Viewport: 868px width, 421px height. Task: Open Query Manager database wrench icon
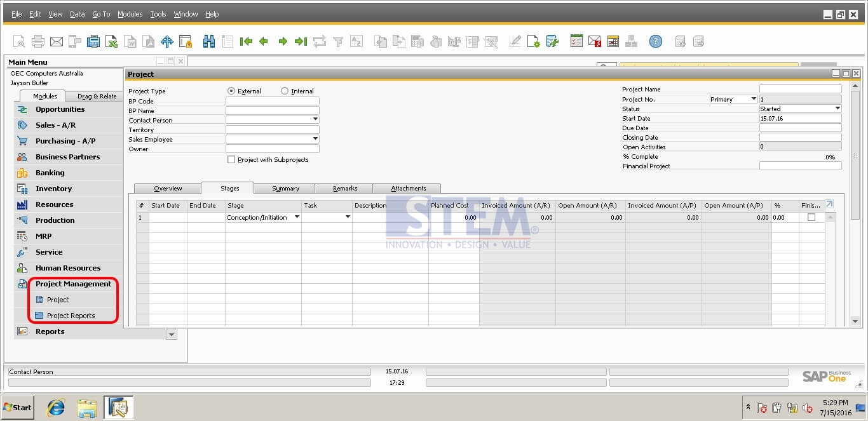click(552, 42)
